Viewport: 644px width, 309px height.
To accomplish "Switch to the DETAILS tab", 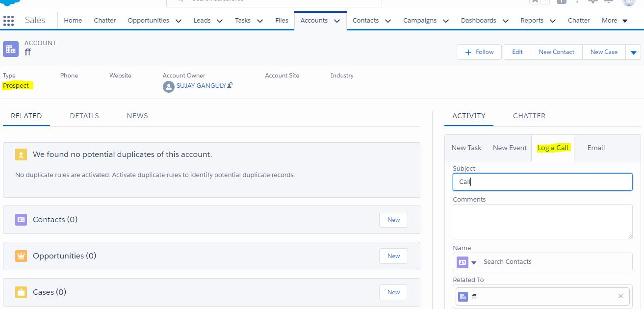I will tap(84, 116).
